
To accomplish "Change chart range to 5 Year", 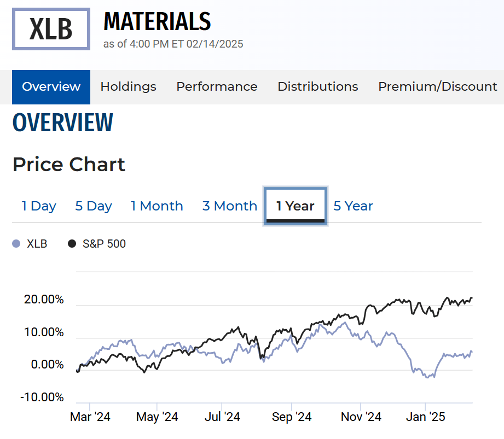I will (x=353, y=206).
